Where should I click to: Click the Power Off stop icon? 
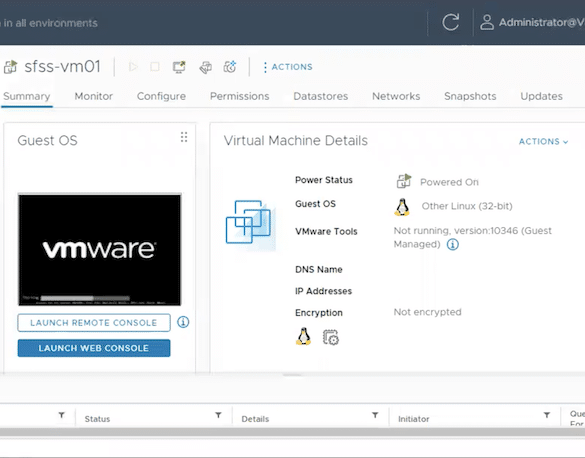point(155,67)
